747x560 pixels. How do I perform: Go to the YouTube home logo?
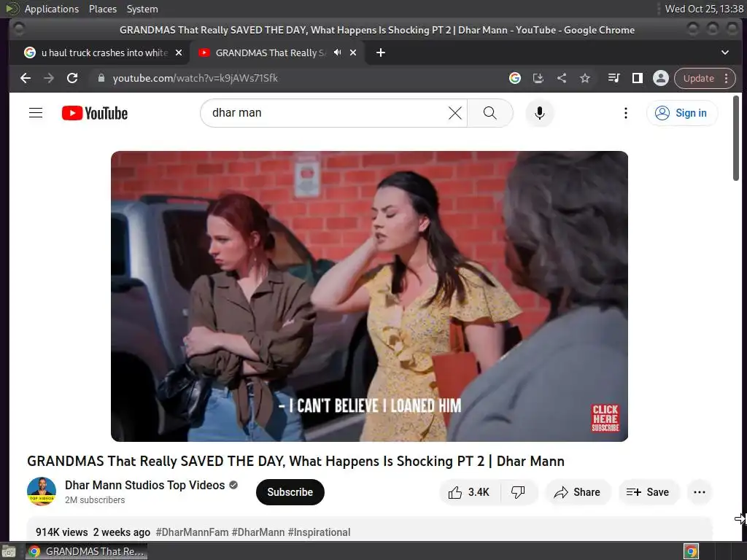click(x=95, y=113)
